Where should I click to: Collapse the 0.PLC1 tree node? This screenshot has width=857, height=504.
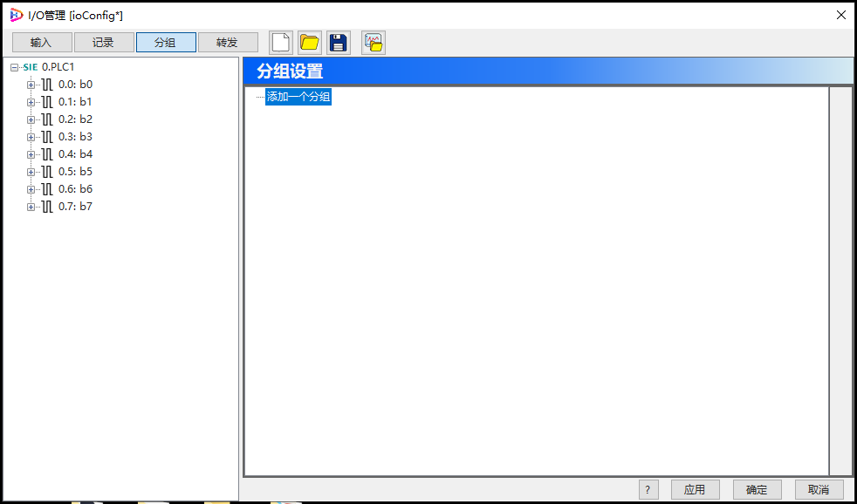pyautogui.click(x=14, y=68)
